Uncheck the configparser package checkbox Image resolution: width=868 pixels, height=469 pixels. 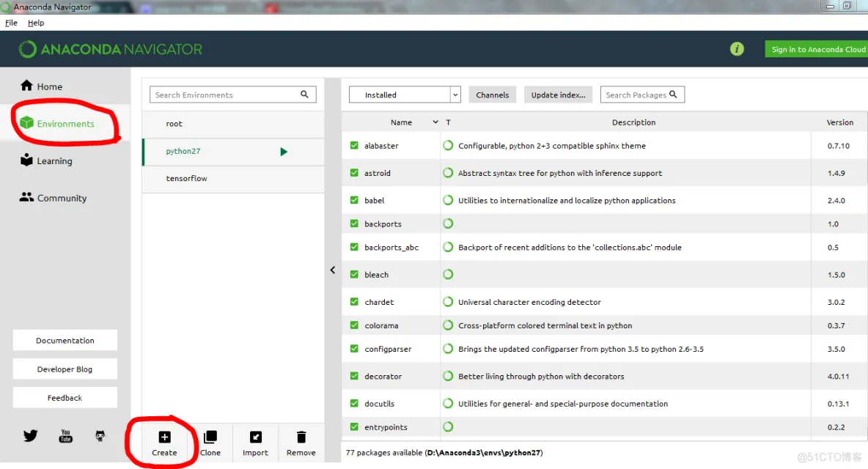coord(354,349)
